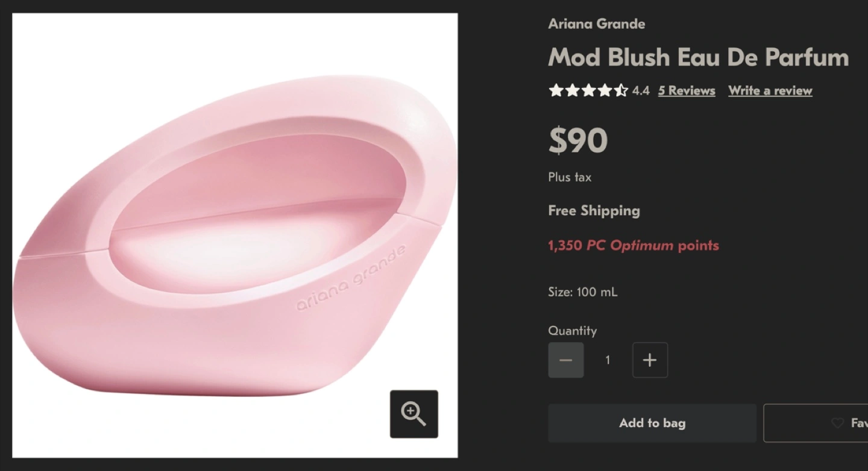Click the 1,350 PC Optimum points text

pos(633,246)
